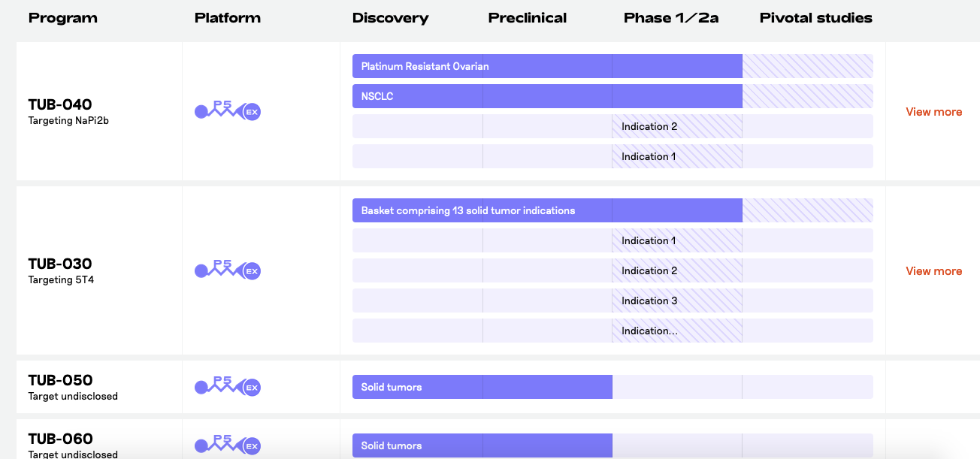Click the Discovery column header
The height and width of the screenshot is (459, 980).
pyautogui.click(x=390, y=18)
